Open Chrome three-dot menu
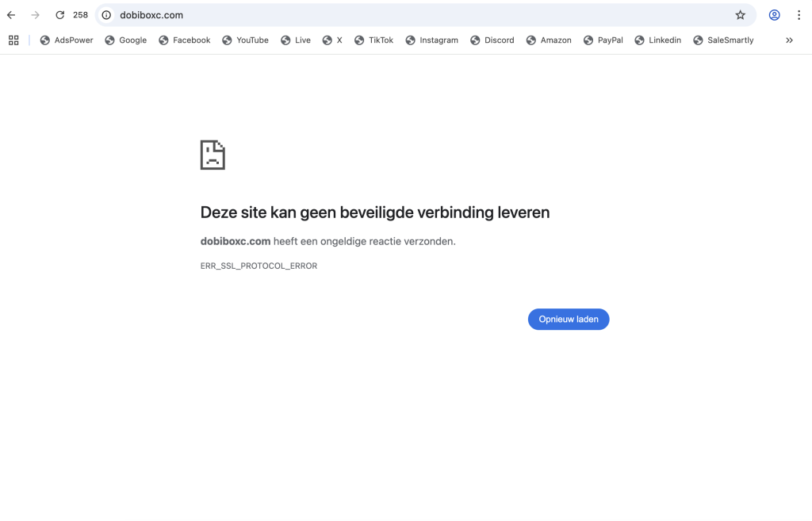This screenshot has width=812, height=521. click(x=799, y=15)
